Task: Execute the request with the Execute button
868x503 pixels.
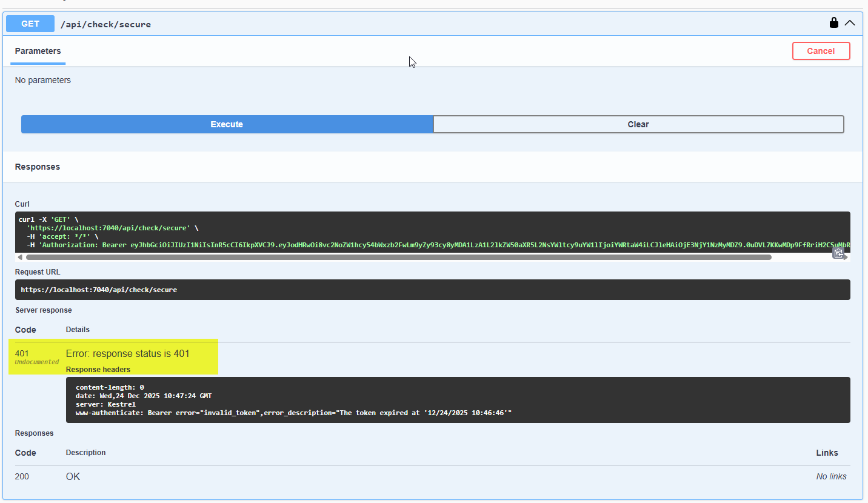Action: pos(227,124)
